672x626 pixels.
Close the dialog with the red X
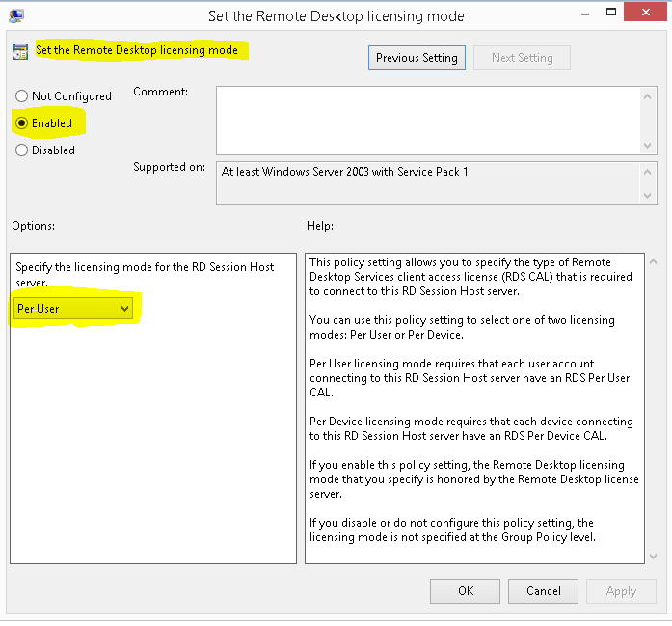645,12
